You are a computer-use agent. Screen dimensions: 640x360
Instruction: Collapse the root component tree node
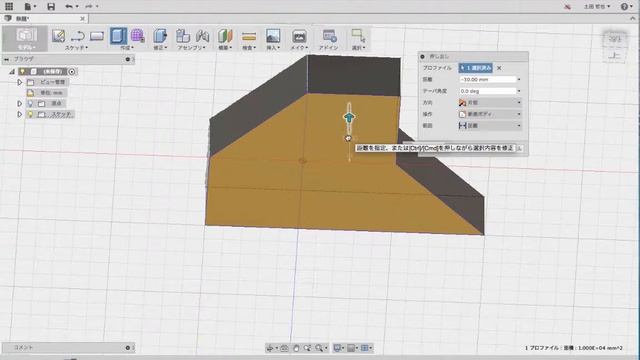(x=12, y=71)
